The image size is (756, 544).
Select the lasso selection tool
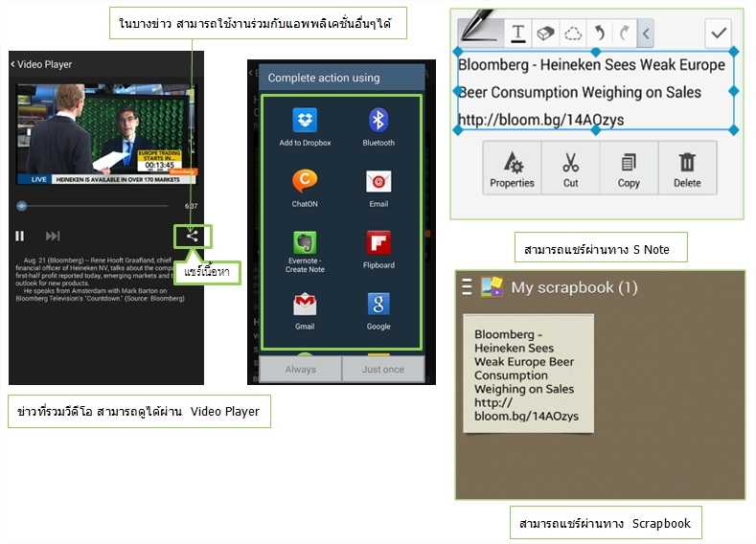573,33
